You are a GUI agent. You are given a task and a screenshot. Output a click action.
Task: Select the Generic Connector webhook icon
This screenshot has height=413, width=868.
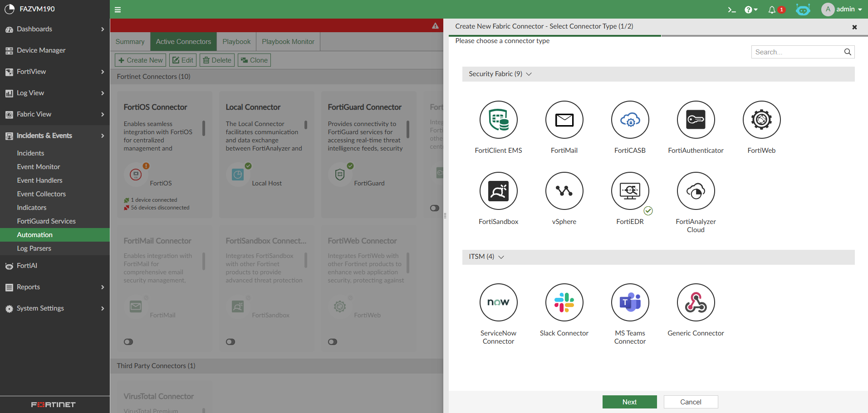pos(695,302)
